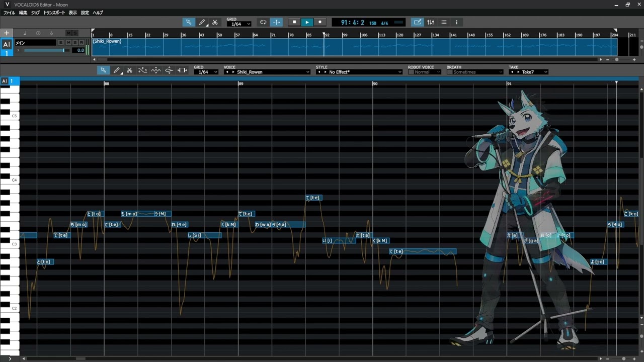This screenshot has width=644, height=362.
Task: Toggle loop playback mode
Action: (x=263, y=22)
